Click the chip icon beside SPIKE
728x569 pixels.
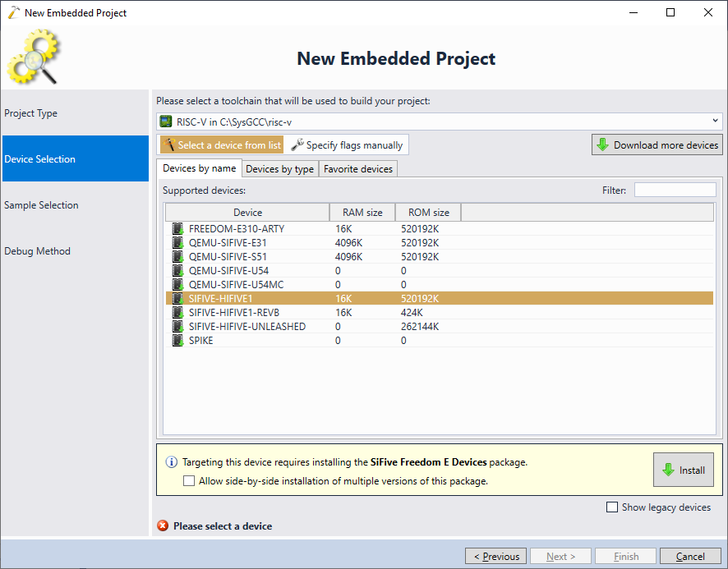177,340
